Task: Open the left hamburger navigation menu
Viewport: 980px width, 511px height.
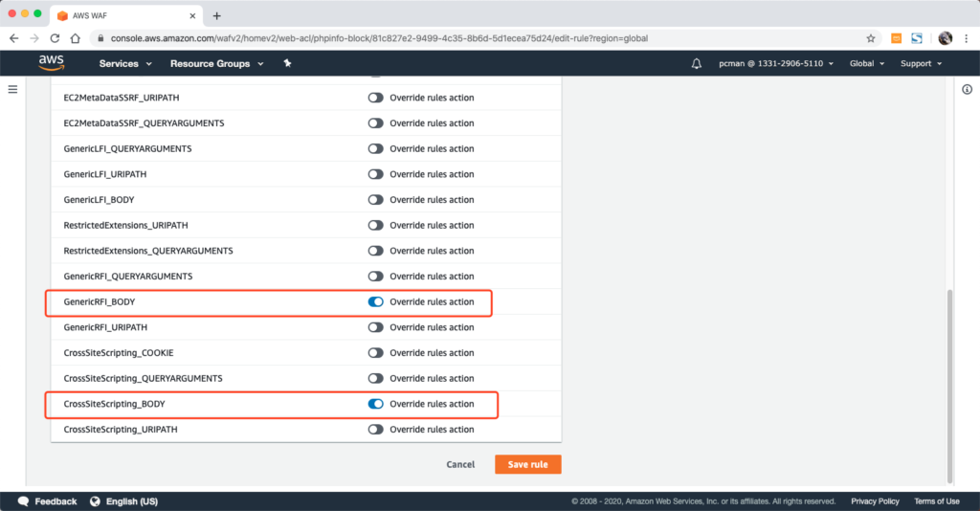Action: tap(13, 89)
